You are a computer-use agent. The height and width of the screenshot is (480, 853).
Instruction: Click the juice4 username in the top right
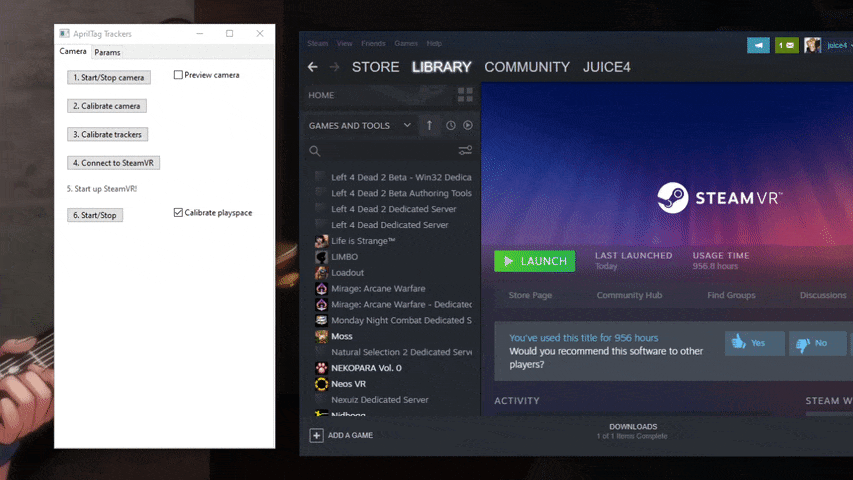point(837,45)
